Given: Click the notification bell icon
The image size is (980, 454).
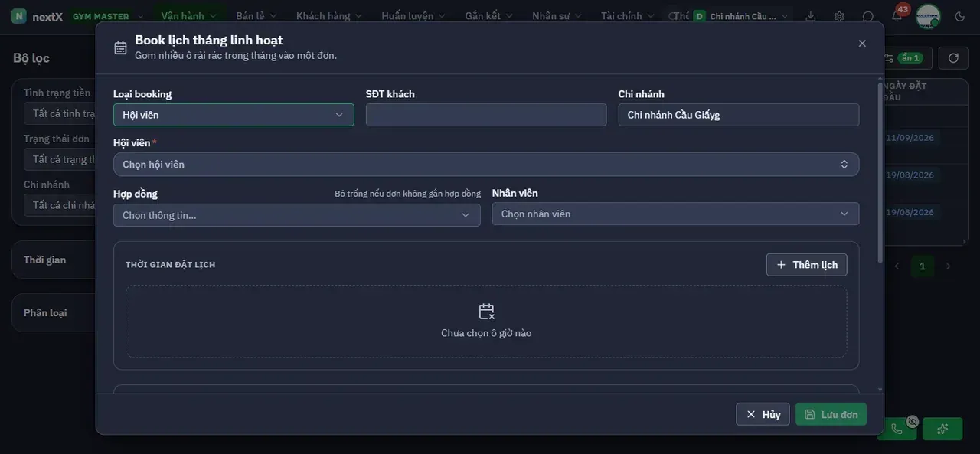Looking at the screenshot, I should pyautogui.click(x=897, y=16).
